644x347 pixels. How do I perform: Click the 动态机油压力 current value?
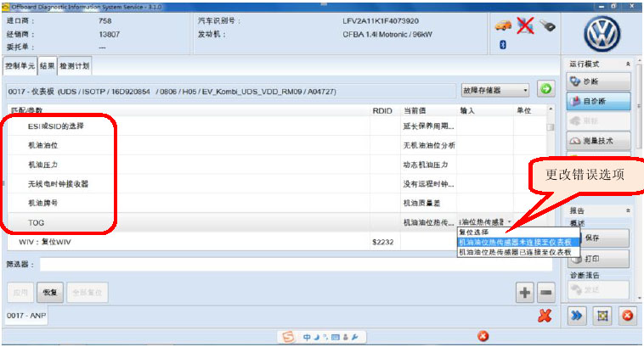[x=426, y=165]
